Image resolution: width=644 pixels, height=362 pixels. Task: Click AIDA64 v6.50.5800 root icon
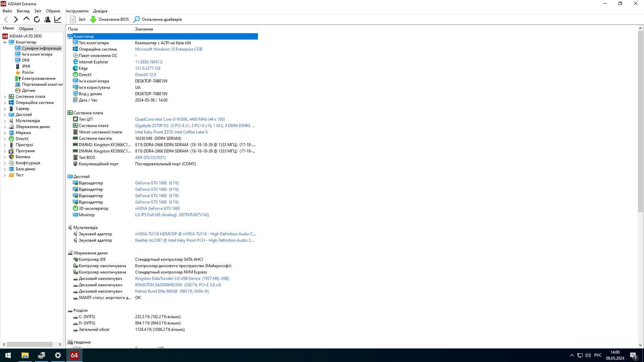click(x=5, y=36)
